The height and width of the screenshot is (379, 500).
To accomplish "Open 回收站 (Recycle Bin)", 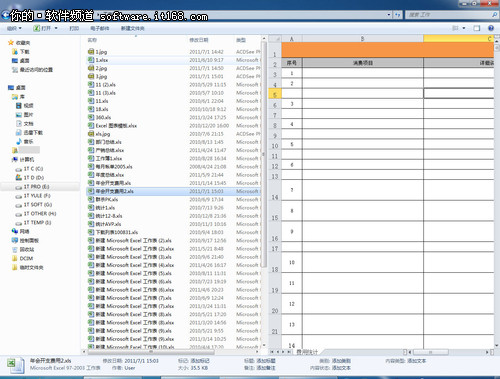I will pyautogui.click(x=23, y=249).
